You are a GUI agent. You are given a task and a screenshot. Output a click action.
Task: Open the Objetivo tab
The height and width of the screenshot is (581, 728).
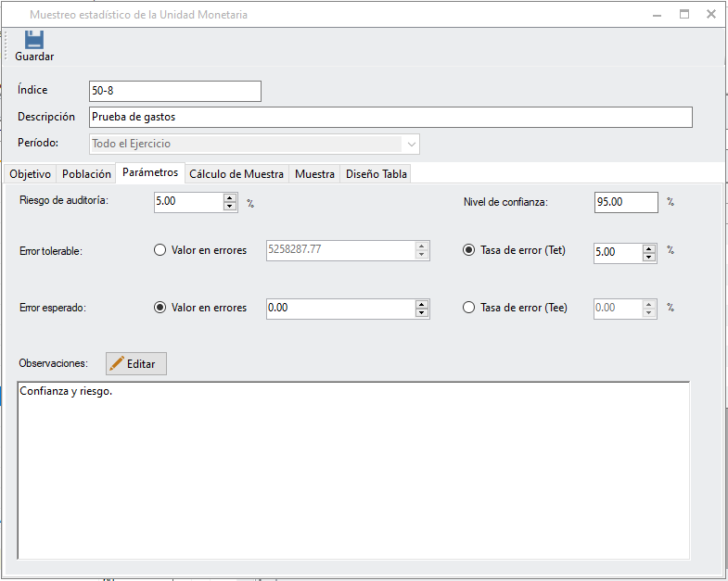(x=31, y=174)
